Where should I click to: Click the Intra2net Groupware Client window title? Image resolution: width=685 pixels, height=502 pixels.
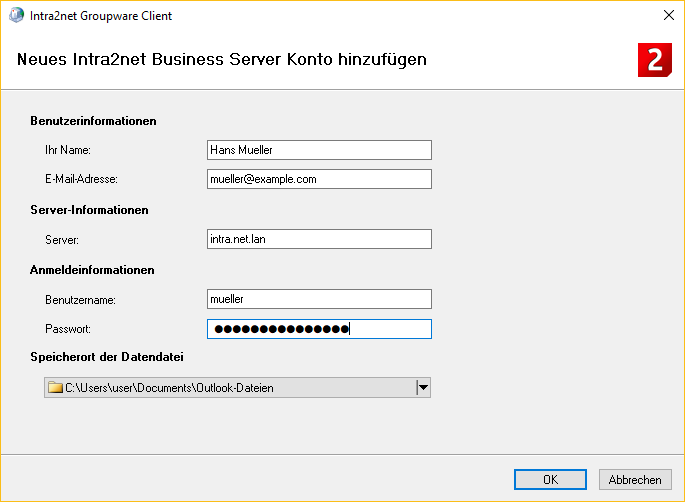101,16
